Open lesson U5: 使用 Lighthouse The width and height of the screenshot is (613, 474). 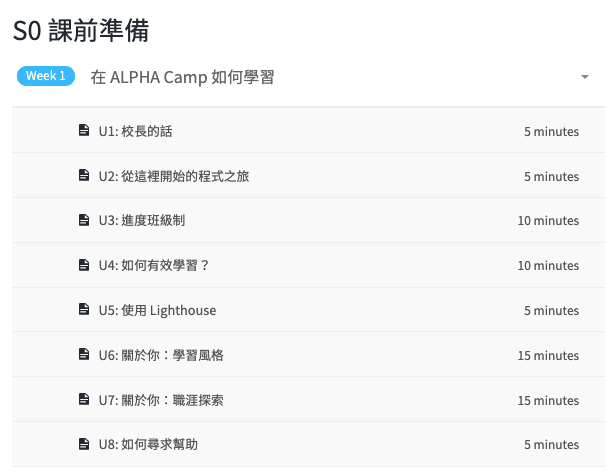coord(157,310)
